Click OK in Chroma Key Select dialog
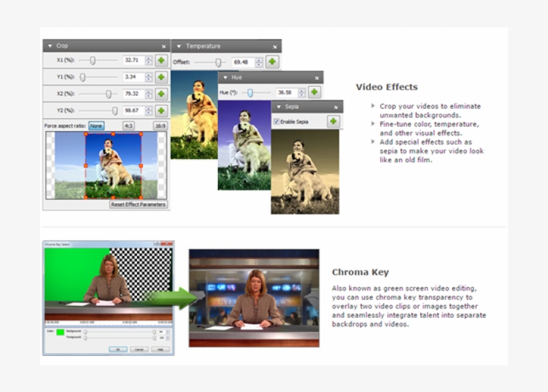This screenshot has width=548, height=392. 118,349
